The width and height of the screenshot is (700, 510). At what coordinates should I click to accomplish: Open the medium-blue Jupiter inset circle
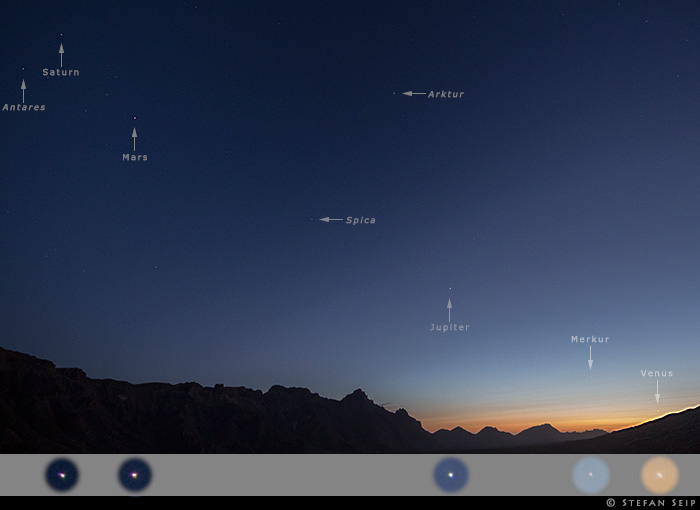tap(450, 475)
